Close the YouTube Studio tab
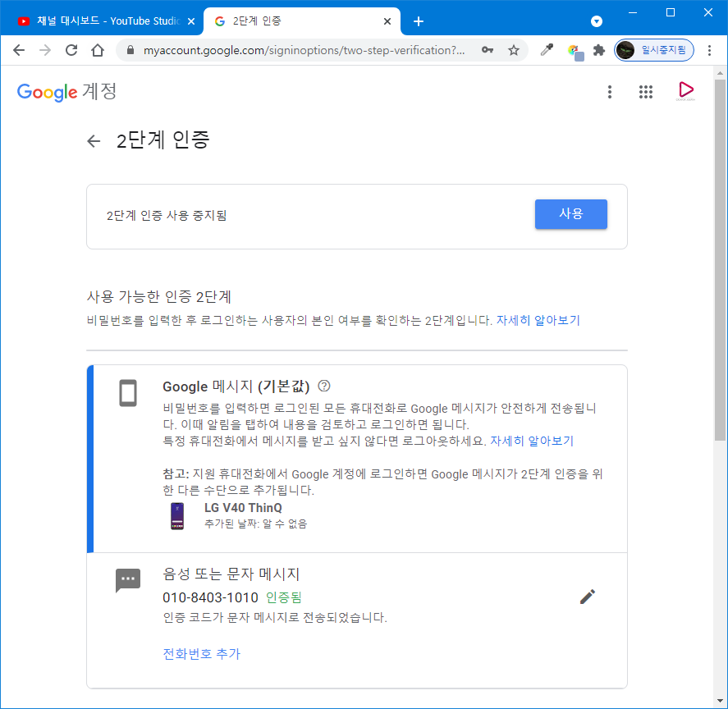The image size is (728, 709). click(190, 21)
